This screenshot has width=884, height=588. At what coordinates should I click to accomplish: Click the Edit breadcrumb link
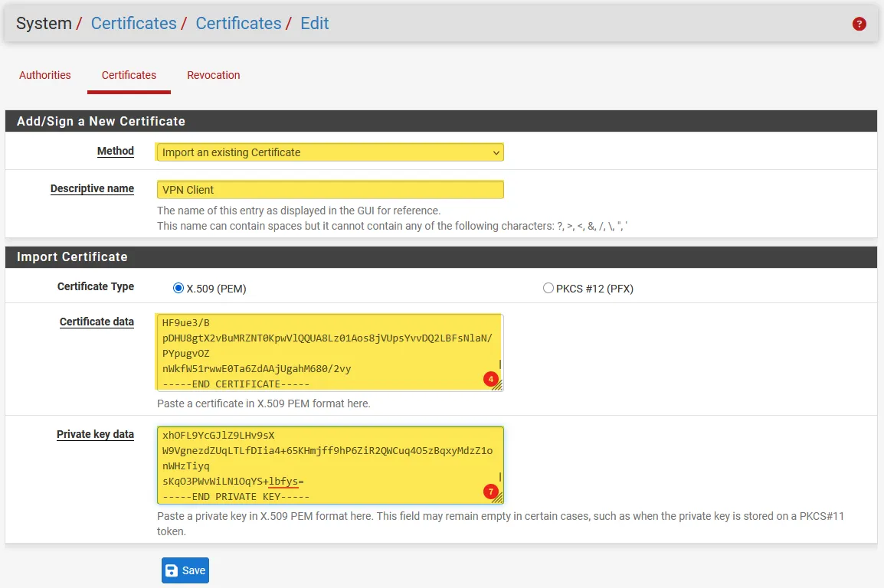click(x=314, y=23)
